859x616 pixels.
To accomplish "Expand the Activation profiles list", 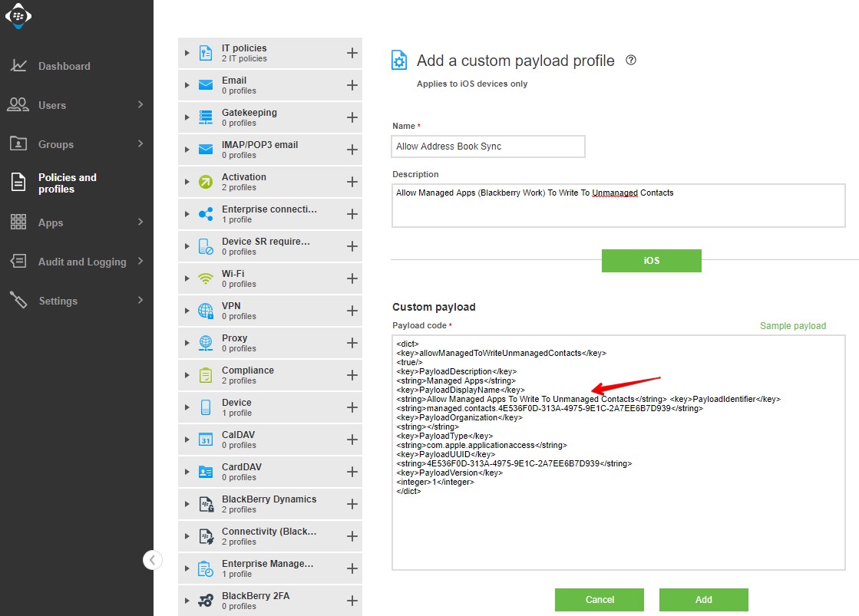I will click(187, 182).
